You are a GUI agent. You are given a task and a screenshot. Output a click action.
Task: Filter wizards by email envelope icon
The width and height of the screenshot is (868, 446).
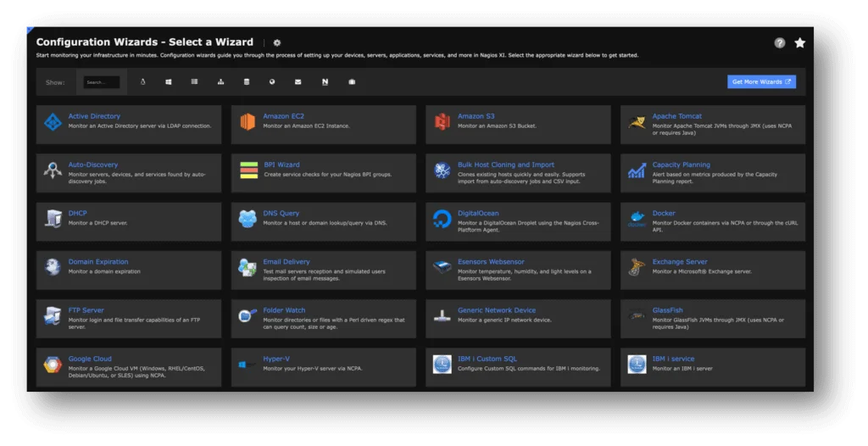pyautogui.click(x=298, y=82)
